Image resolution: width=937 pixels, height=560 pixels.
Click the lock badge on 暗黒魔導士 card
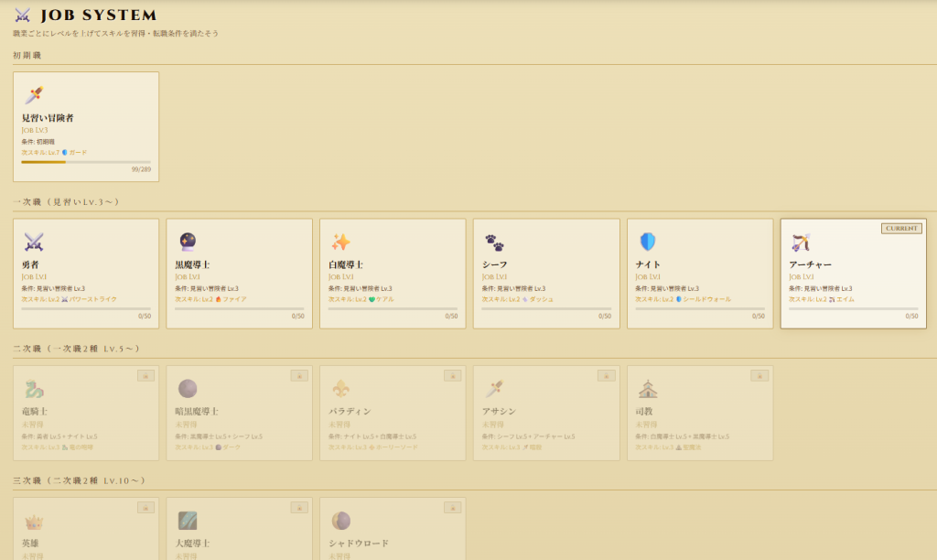[x=298, y=375]
